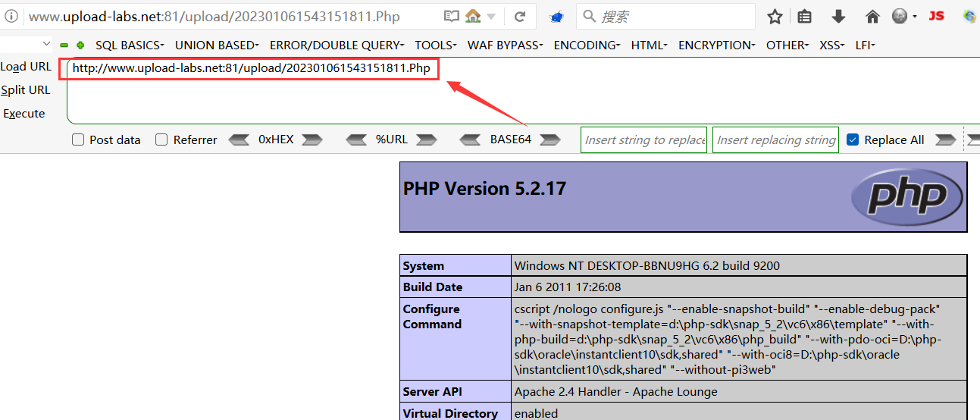Open reader view book icon
Screen dimensions: 980x420
[452, 16]
